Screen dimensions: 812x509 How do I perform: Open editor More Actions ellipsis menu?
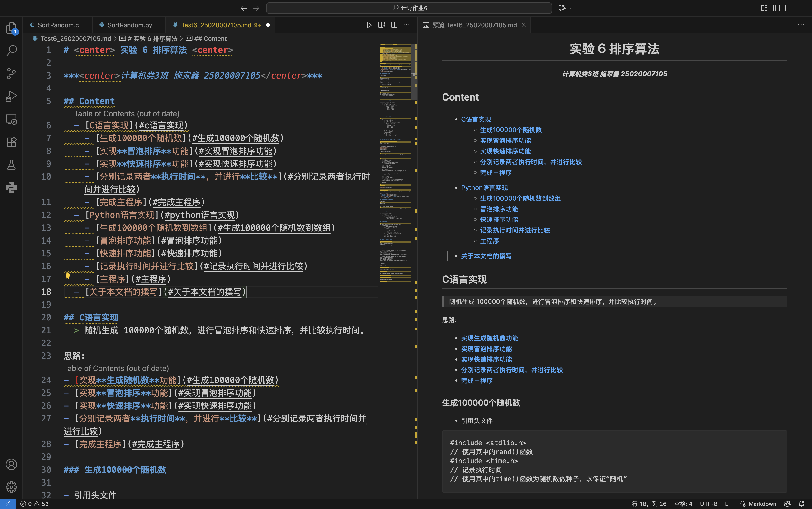tap(407, 25)
